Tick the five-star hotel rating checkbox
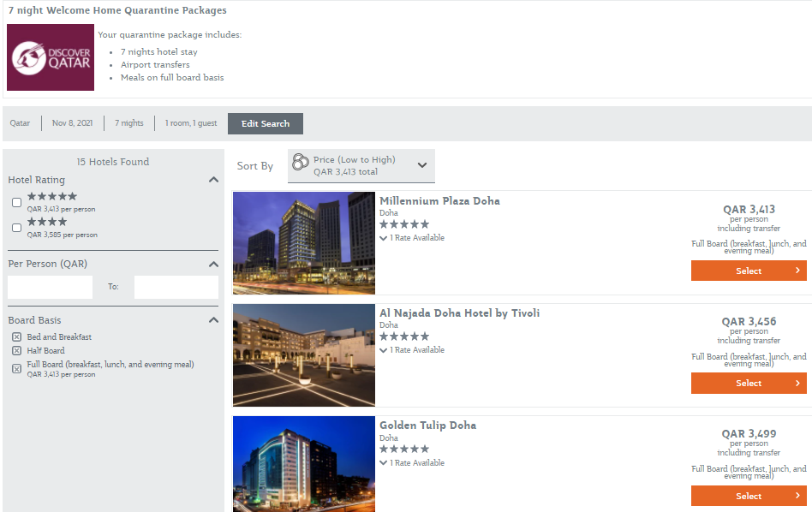Image resolution: width=812 pixels, height=512 pixels. click(x=16, y=202)
